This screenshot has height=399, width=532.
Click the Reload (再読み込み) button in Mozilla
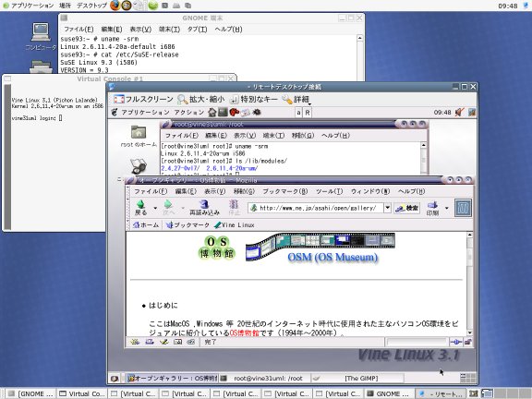[x=204, y=208]
